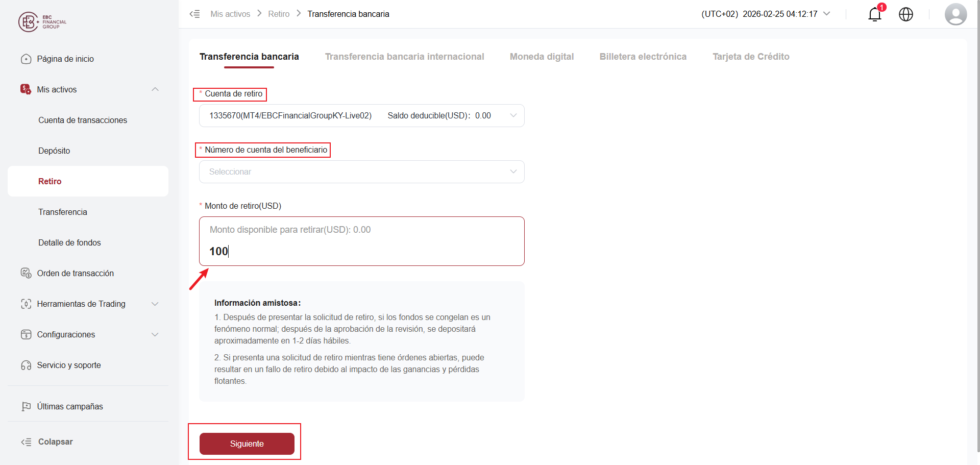Switch to Tarjeta de Crédito tab
The image size is (980, 465).
point(751,57)
